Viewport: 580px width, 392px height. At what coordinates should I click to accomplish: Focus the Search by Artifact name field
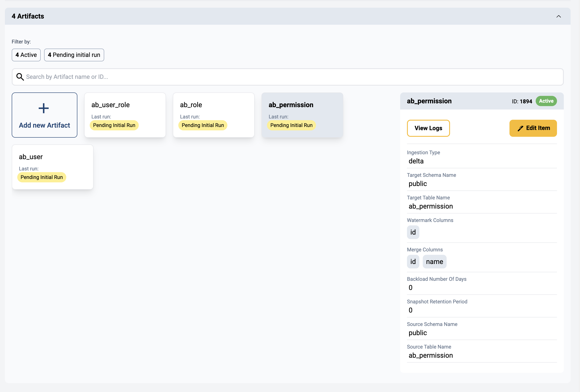point(287,77)
